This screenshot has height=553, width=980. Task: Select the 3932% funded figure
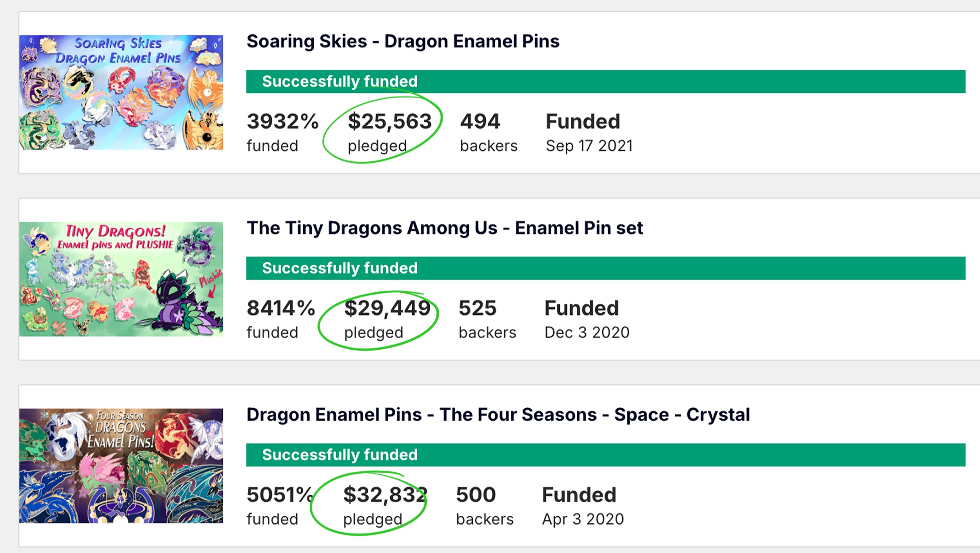click(x=282, y=122)
